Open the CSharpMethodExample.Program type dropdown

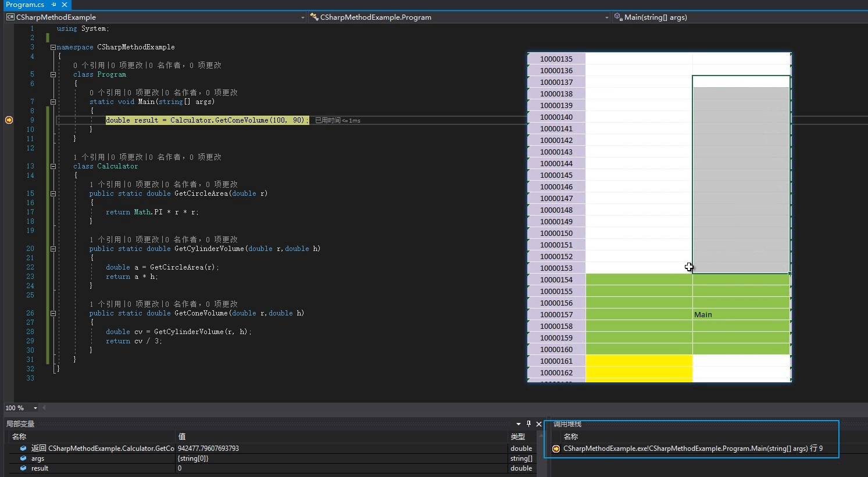coord(606,17)
